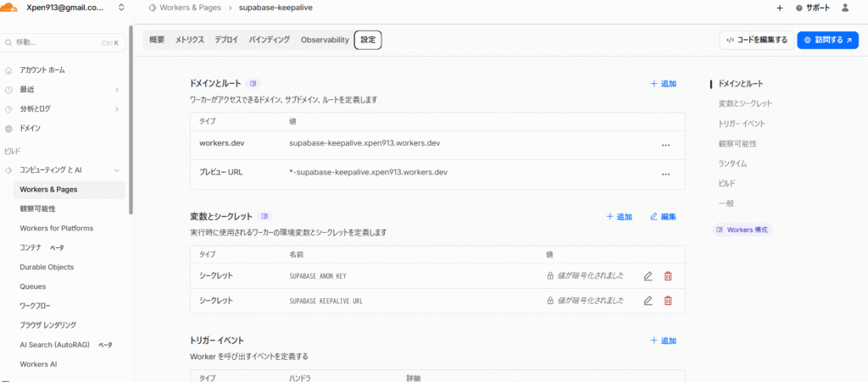Open the three-dot menu for workers.dev row
This screenshot has height=382, width=868.
pos(665,145)
